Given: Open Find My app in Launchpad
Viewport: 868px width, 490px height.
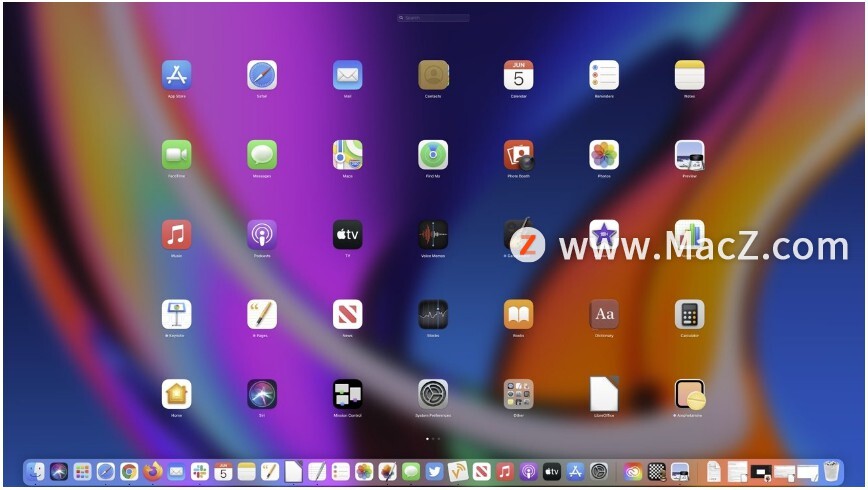Looking at the screenshot, I should click(x=433, y=154).
